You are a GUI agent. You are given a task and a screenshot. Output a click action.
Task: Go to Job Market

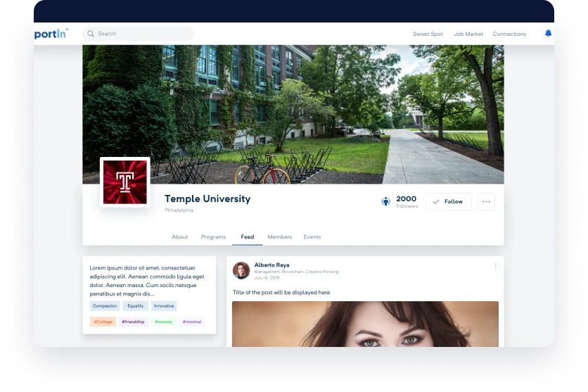pos(468,34)
